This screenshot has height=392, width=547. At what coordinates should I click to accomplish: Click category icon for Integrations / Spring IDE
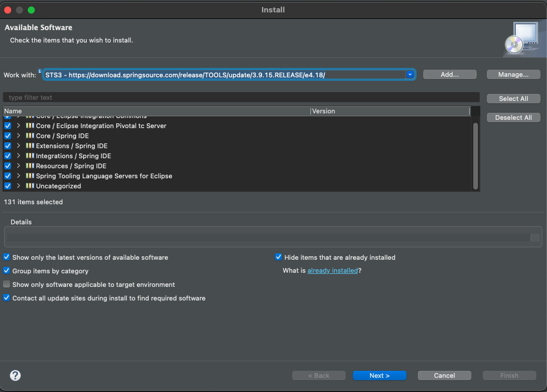[30, 156]
